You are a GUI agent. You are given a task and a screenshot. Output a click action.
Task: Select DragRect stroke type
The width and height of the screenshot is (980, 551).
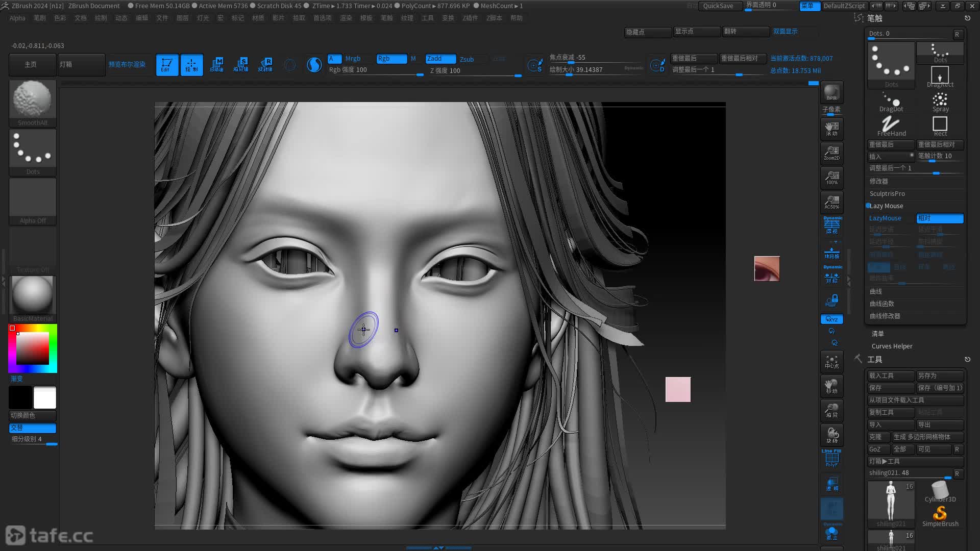pyautogui.click(x=940, y=77)
